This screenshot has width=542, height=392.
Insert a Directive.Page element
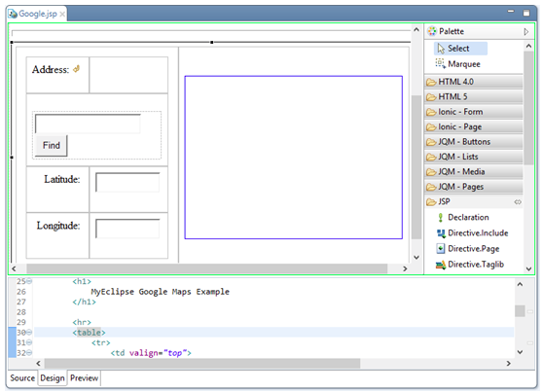[x=468, y=249]
